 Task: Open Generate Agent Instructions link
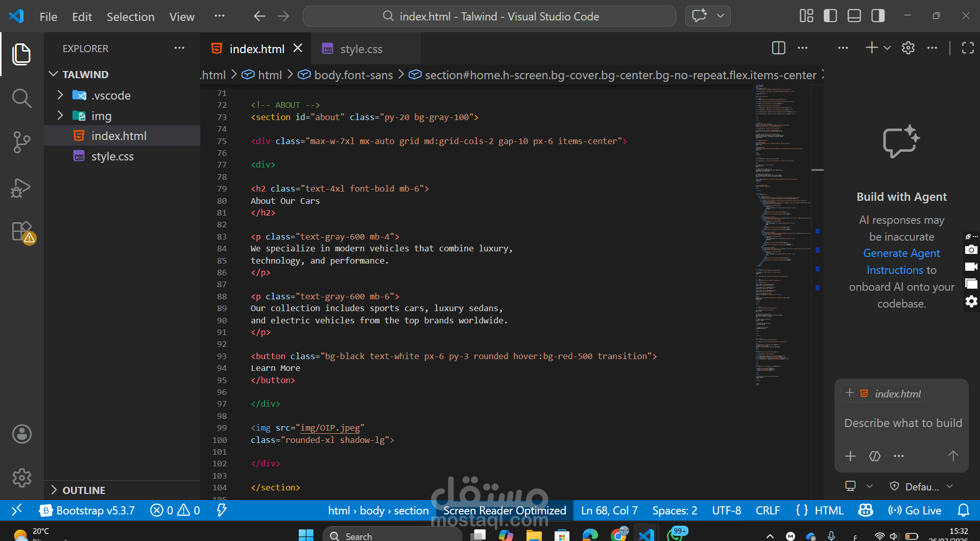click(x=901, y=262)
